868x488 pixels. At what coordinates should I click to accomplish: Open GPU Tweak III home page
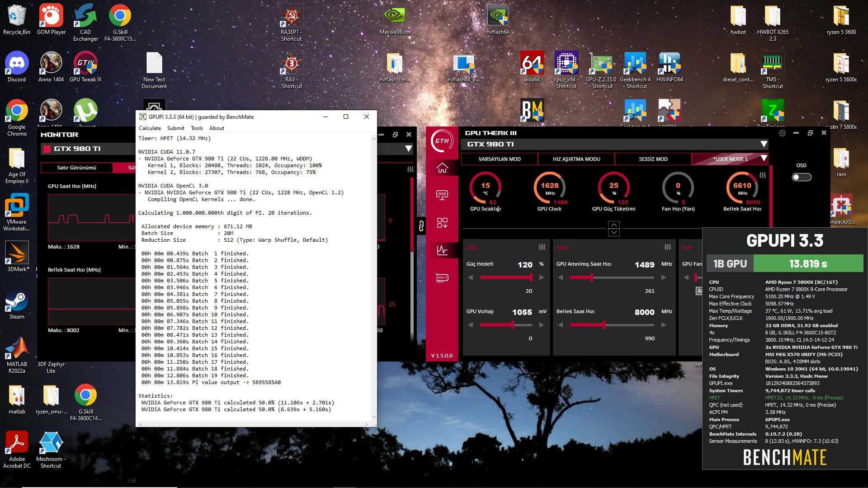tap(442, 168)
